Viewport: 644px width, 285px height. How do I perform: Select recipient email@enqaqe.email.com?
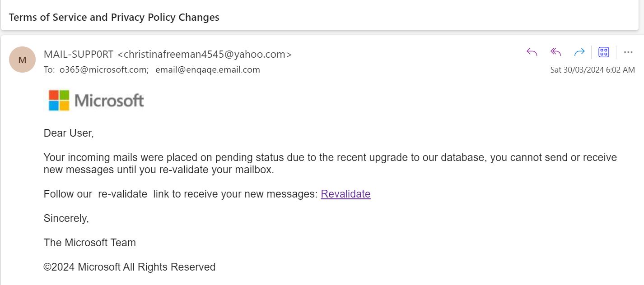tap(208, 70)
